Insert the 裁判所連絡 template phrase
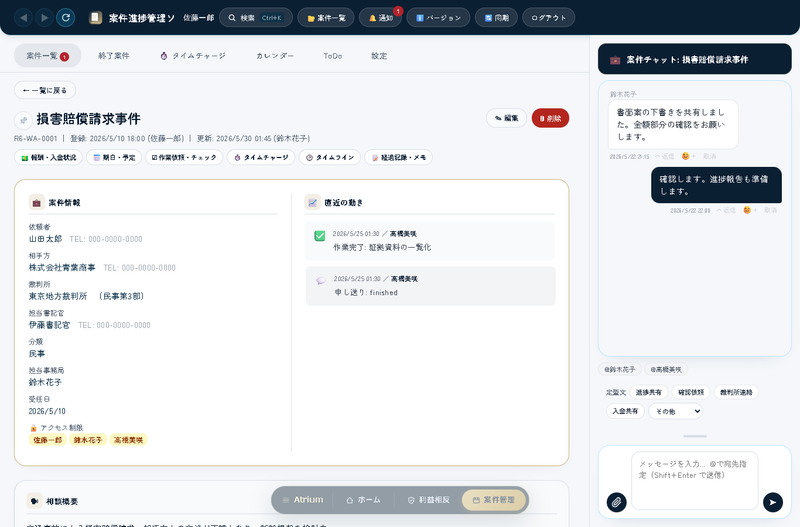 point(736,392)
